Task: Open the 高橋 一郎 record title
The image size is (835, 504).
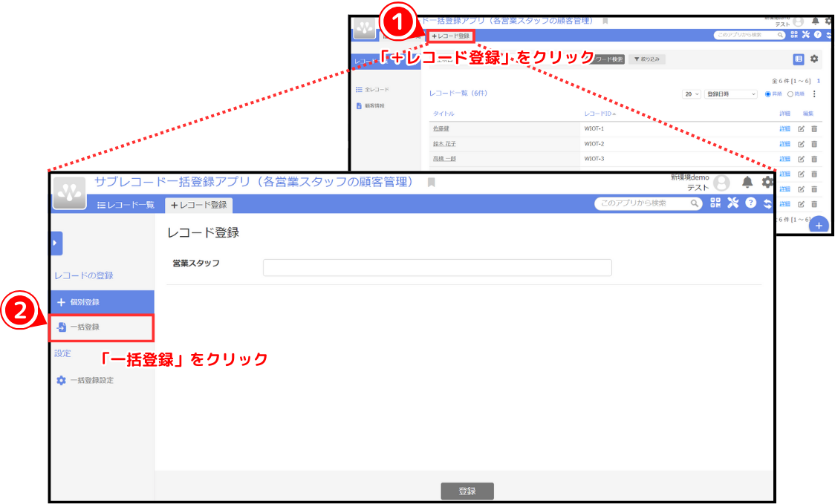Action: (444, 159)
